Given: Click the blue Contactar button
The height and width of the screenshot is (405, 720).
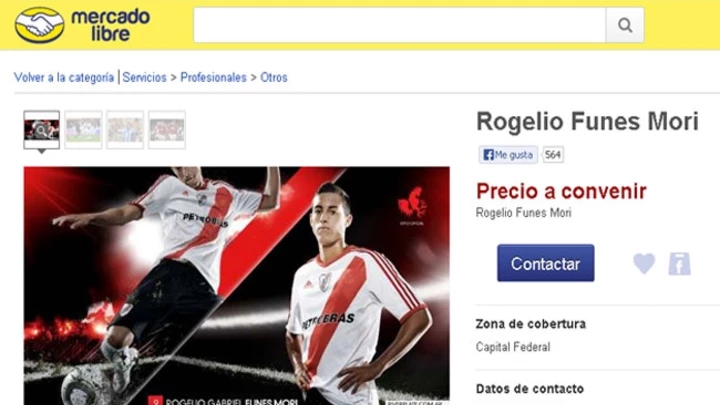Looking at the screenshot, I should (546, 263).
